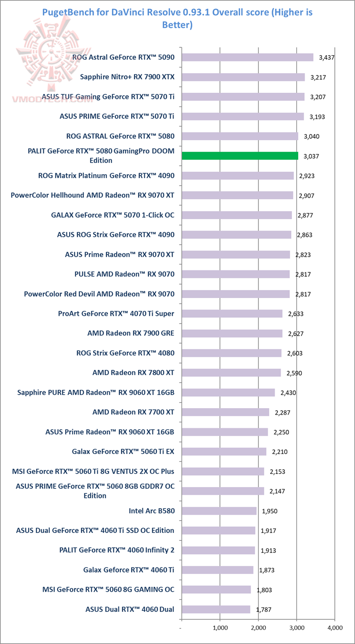
Task: Click the 2,590 score value
Action: (294, 373)
